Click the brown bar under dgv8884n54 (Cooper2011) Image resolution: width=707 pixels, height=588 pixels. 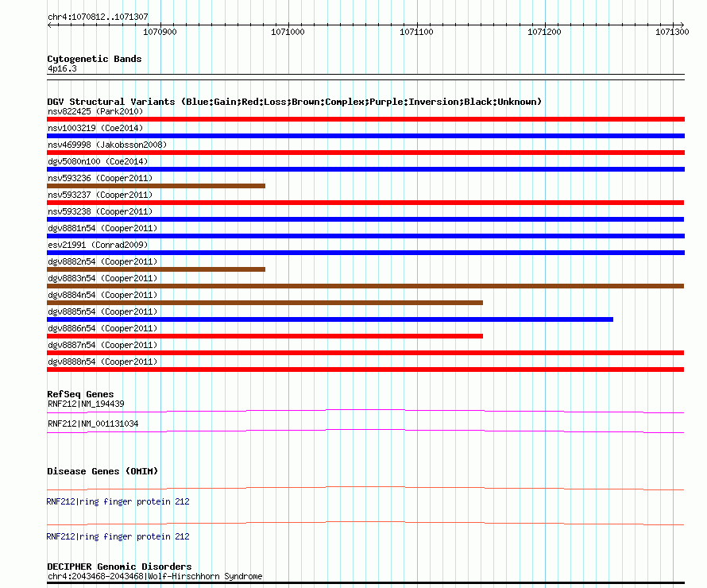click(x=265, y=303)
